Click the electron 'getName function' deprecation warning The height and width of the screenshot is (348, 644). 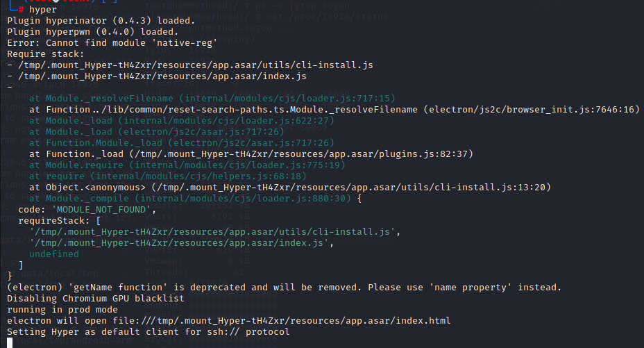(x=285, y=287)
